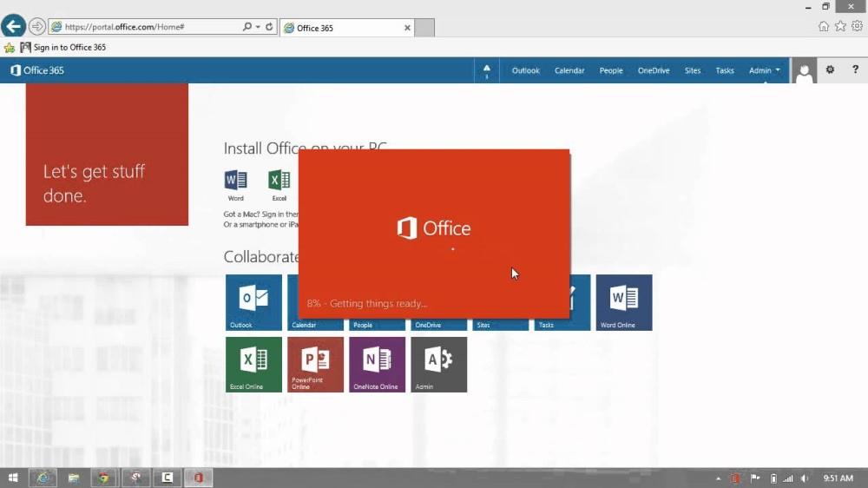Open the Office 365 settings gear

830,70
